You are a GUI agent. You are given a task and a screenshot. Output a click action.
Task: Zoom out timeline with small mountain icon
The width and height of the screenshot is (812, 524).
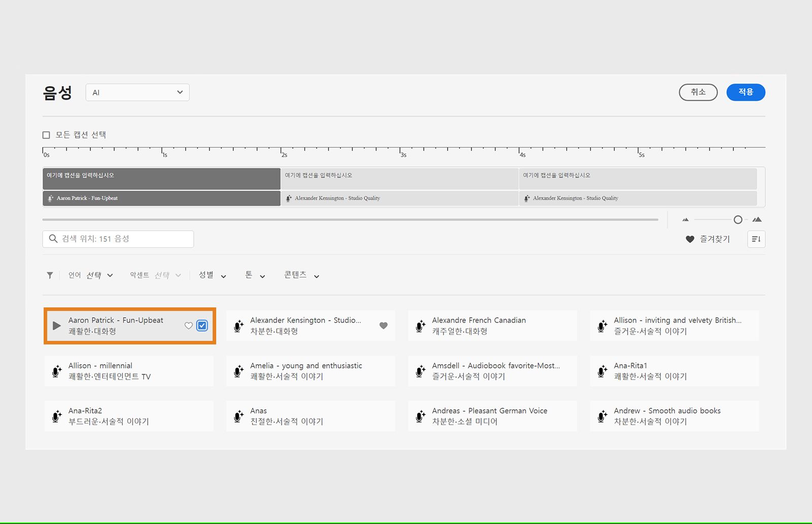tap(686, 220)
